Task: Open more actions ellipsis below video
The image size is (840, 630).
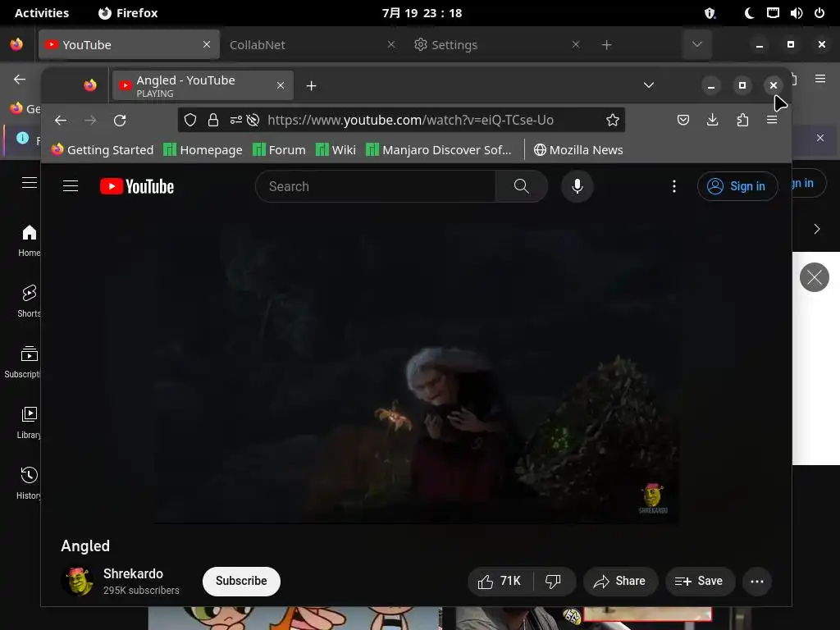Action: (757, 582)
